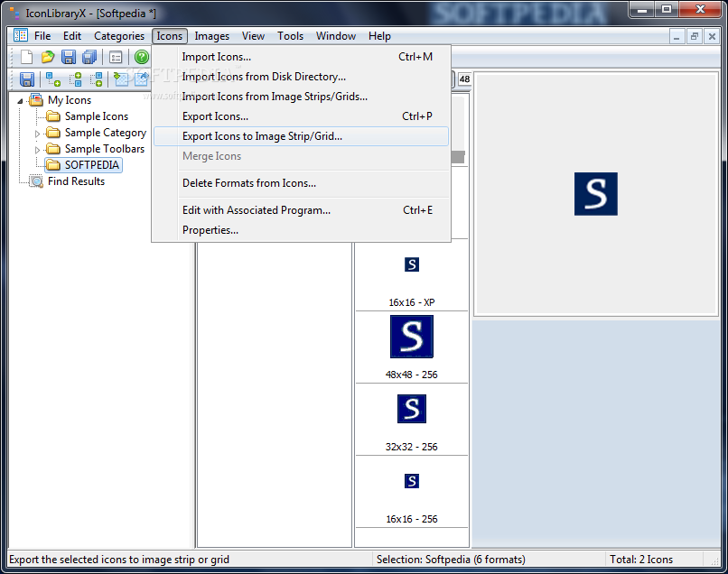Open Properties... from the Icons menu
The height and width of the screenshot is (574, 728).
coord(302,230)
